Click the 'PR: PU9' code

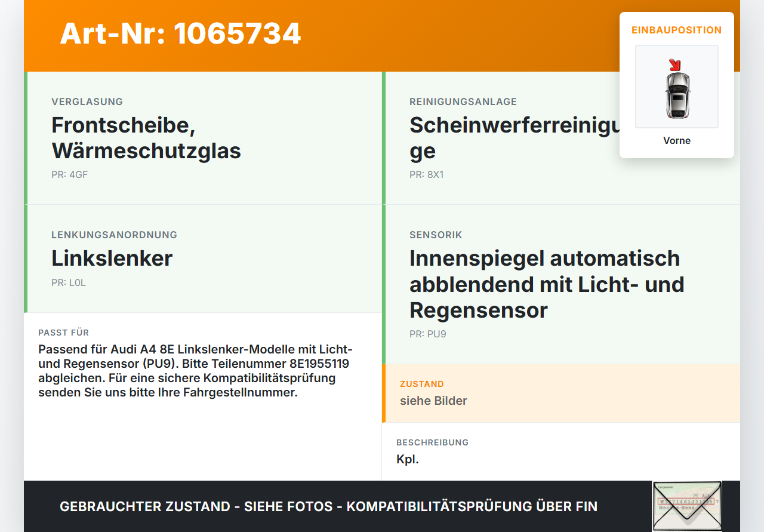[428, 334]
